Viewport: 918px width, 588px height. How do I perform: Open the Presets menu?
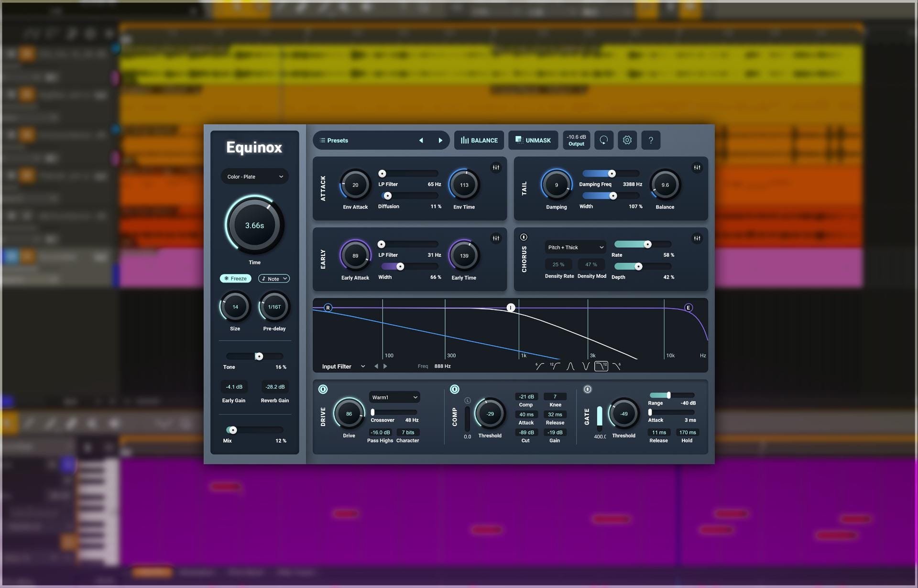(x=334, y=141)
